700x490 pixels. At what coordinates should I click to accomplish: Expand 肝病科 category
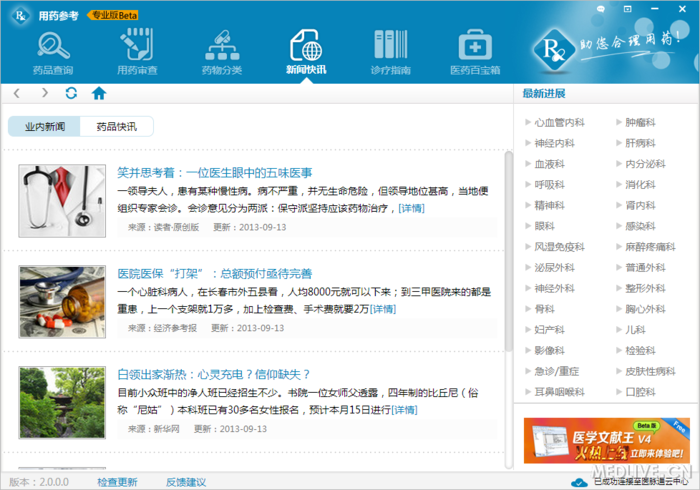(x=636, y=143)
